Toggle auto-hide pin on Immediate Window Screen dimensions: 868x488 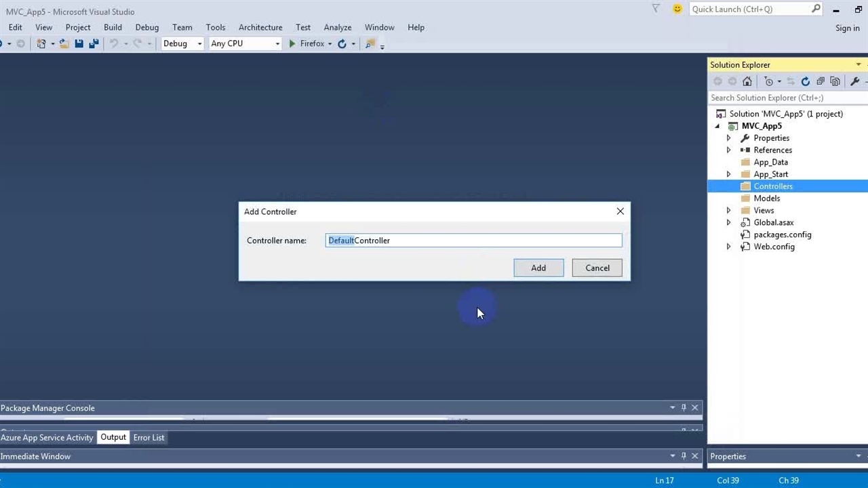(x=684, y=456)
